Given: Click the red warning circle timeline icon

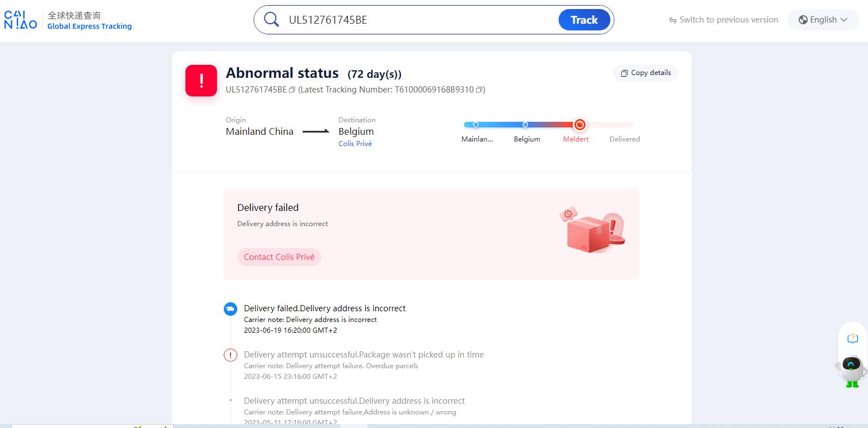Looking at the screenshot, I should pos(230,355).
